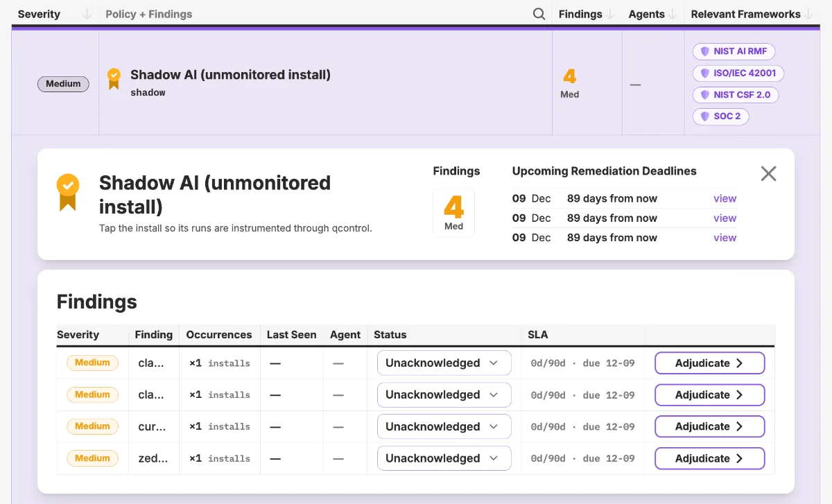
Task: Open the ISO/IEC 42001 framework chip
Action: click(738, 73)
